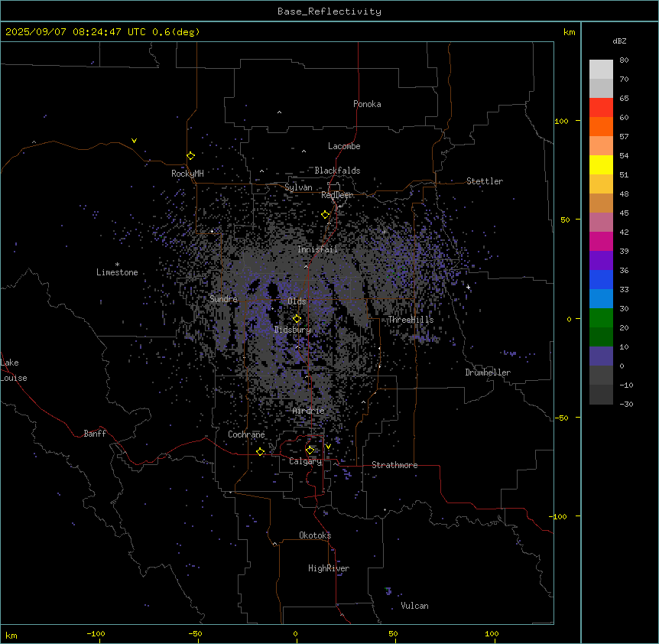Click the HighRiver city label

click(x=329, y=569)
